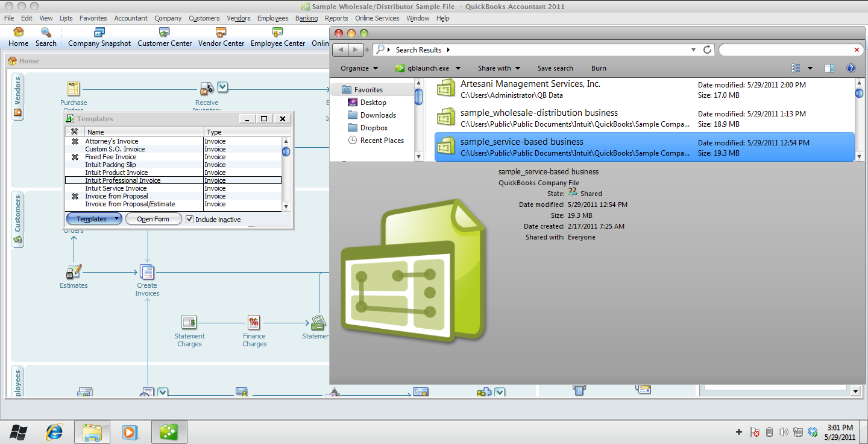Toggle inactive mark for Attorney's Invoice
Image resolution: width=868 pixels, height=444 pixels.
[75, 141]
